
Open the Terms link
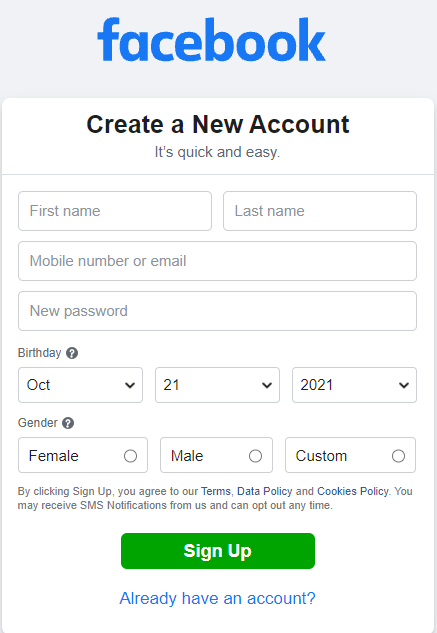tap(216, 491)
